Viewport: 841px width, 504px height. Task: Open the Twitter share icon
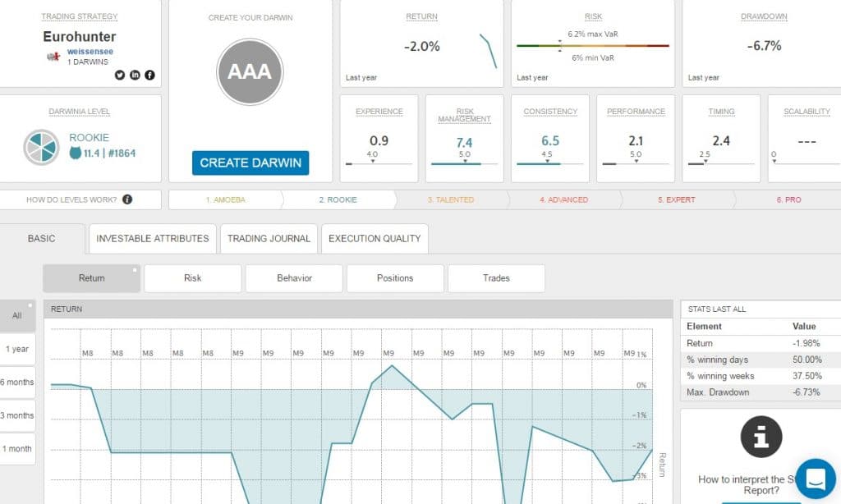[x=120, y=75]
